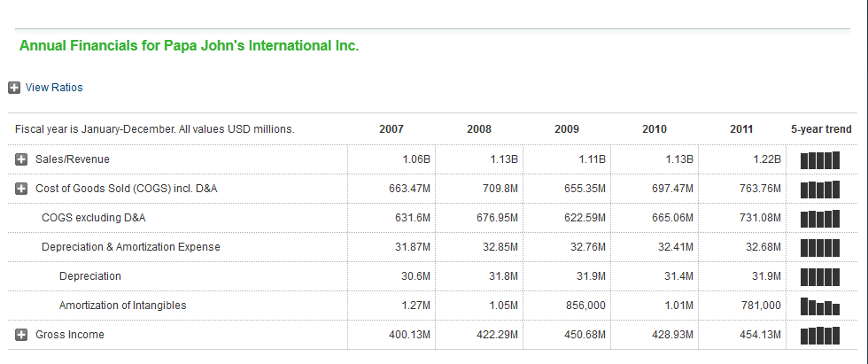This screenshot has width=868, height=364.
Task: View Amortization of Intangibles trend chart
Action: coord(820,306)
